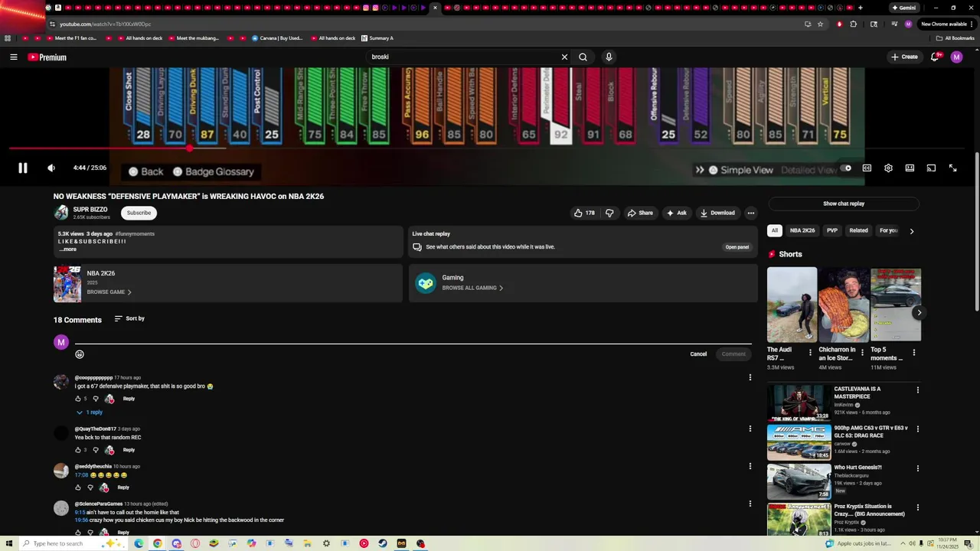Pause the video playback

pyautogui.click(x=23, y=168)
